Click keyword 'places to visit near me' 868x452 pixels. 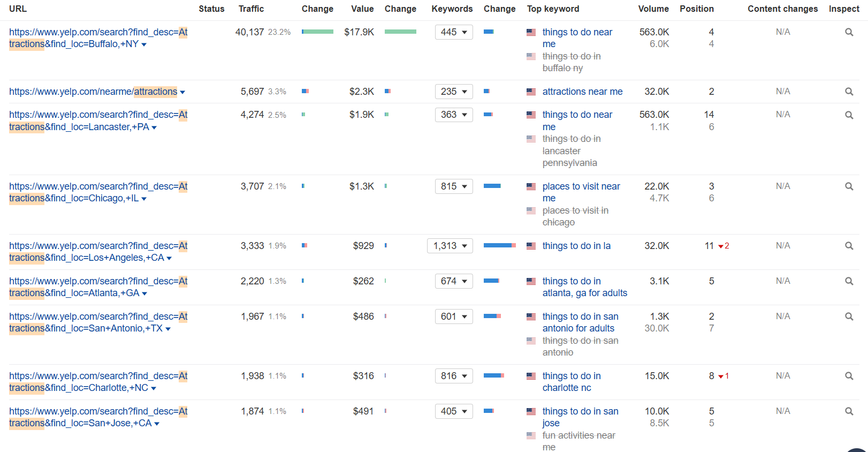pyautogui.click(x=581, y=192)
